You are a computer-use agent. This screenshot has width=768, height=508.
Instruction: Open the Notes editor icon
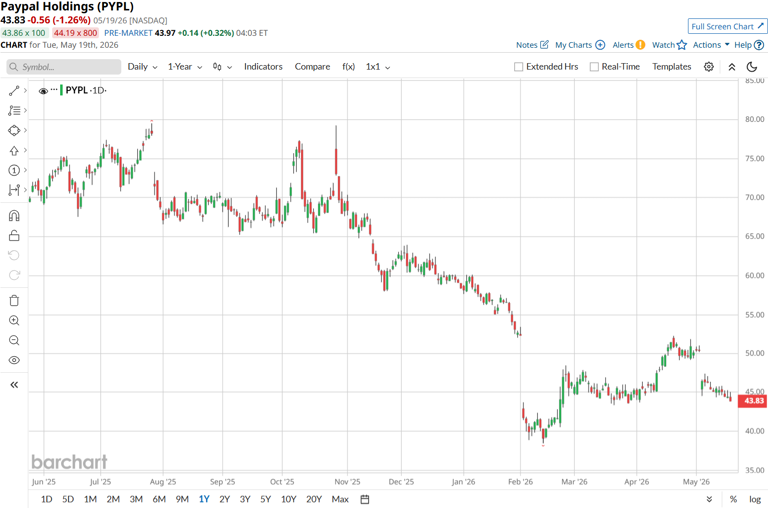(544, 45)
